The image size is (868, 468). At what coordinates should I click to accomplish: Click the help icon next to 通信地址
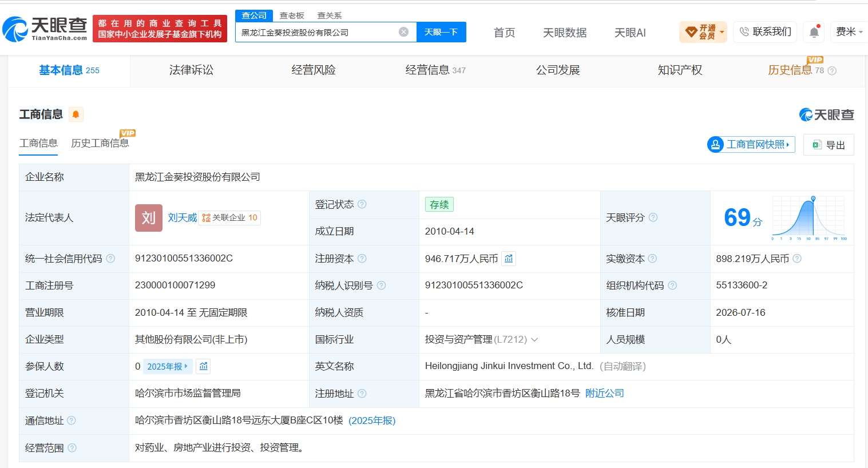pos(72,421)
